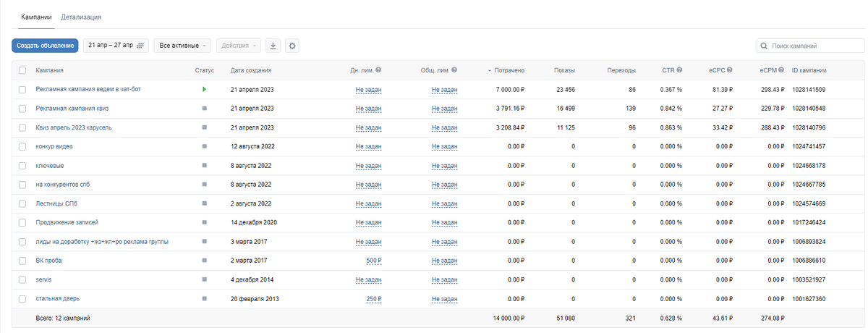868x333 pixels.
Task: Click stopped status icon for Продвижение записей
Action: click(205, 222)
